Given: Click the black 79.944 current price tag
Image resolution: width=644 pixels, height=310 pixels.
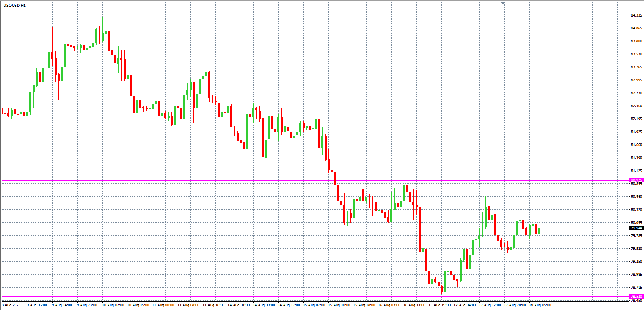Looking at the screenshot, I should [x=636, y=228].
